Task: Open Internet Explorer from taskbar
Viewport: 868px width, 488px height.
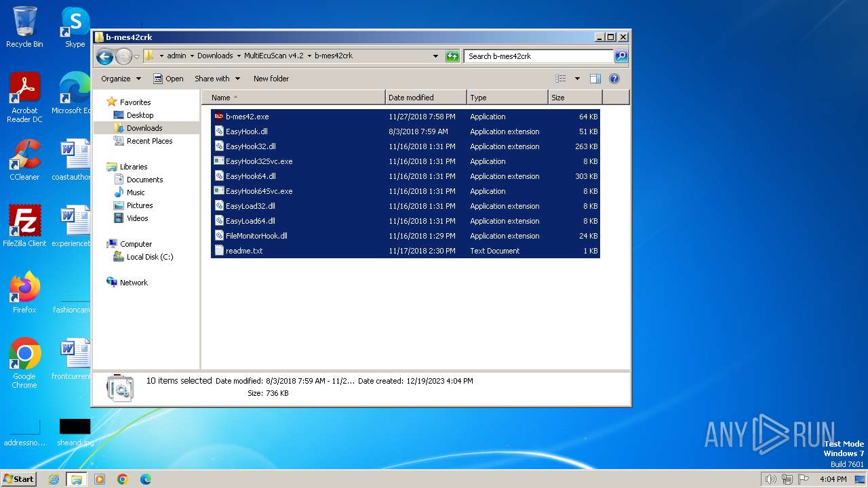Action: [54, 479]
